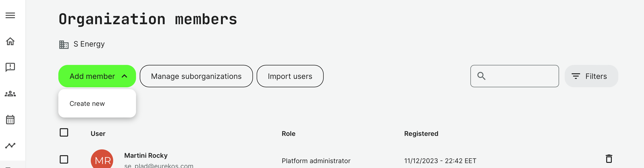Screen dimensions: 644x168
Task: Open the groups/members icon in sidebar
Action: tap(10, 94)
